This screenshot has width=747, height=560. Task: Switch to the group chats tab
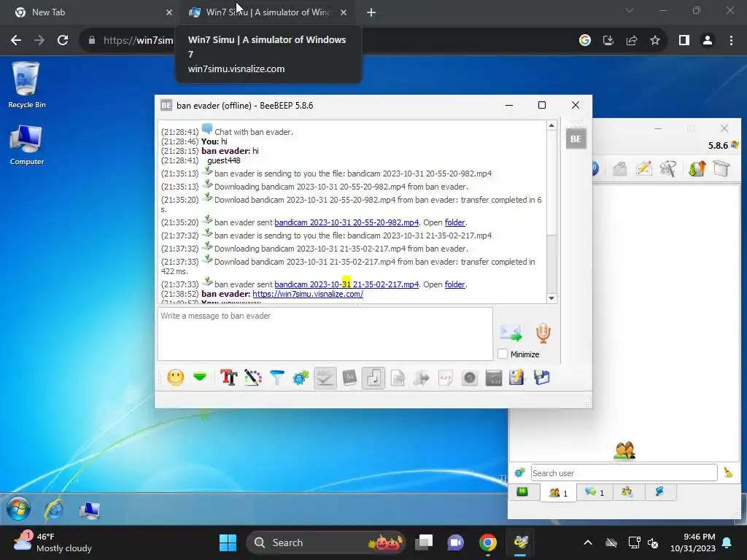pyautogui.click(x=627, y=492)
